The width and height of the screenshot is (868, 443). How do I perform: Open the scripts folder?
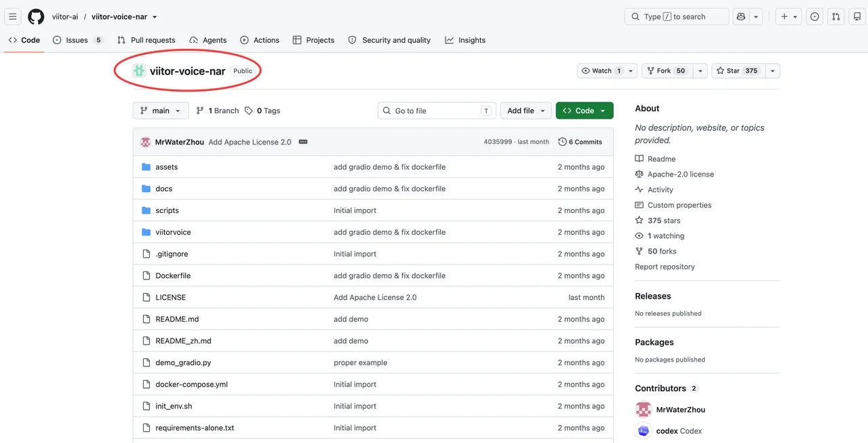pyautogui.click(x=167, y=210)
